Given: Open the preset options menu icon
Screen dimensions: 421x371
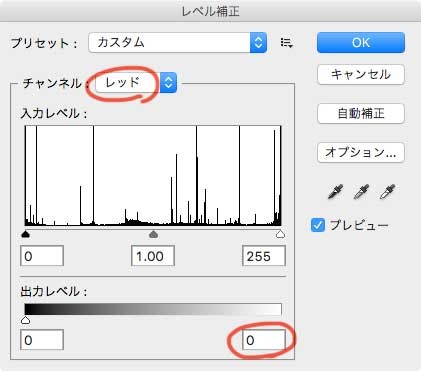Looking at the screenshot, I should pyautogui.click(x=286, y=43).
